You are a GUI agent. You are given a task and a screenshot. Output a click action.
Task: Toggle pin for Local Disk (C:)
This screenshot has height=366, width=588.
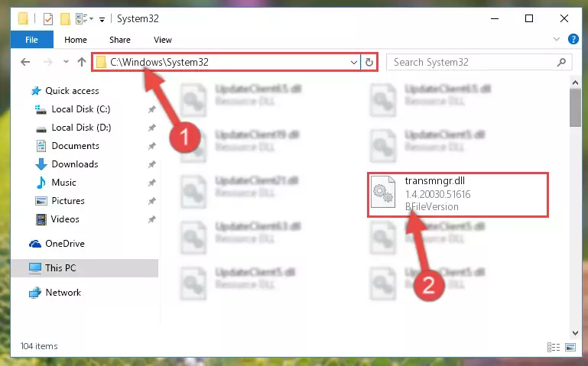point(152,109)
